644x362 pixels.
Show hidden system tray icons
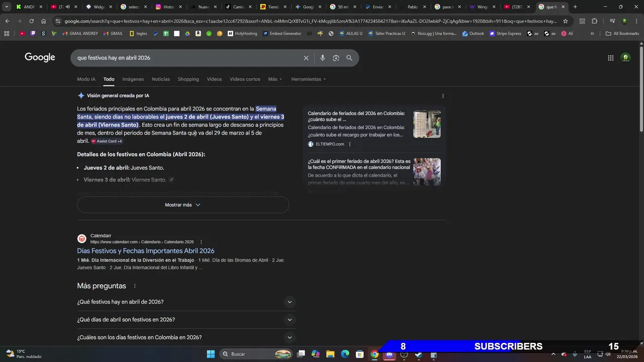[553, 354]
